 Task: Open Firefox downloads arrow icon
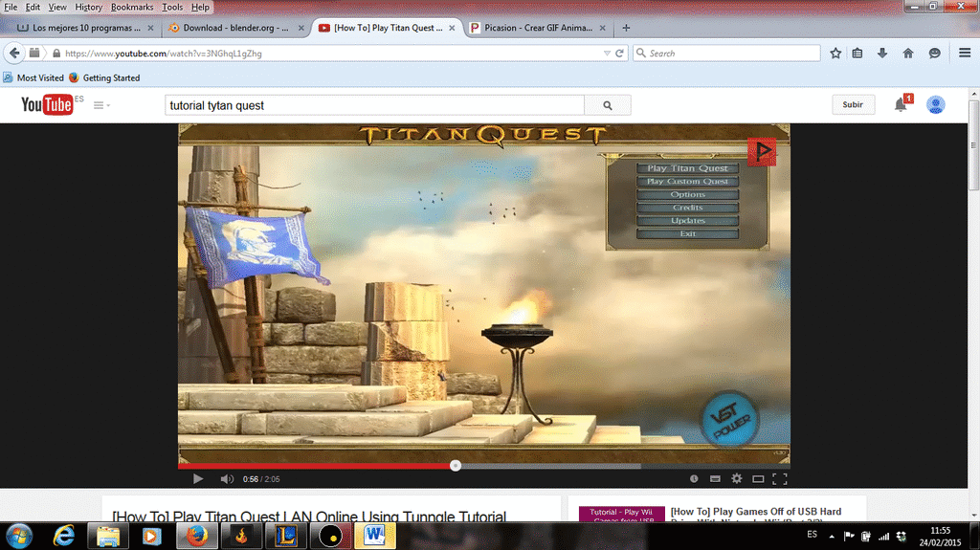882,54
